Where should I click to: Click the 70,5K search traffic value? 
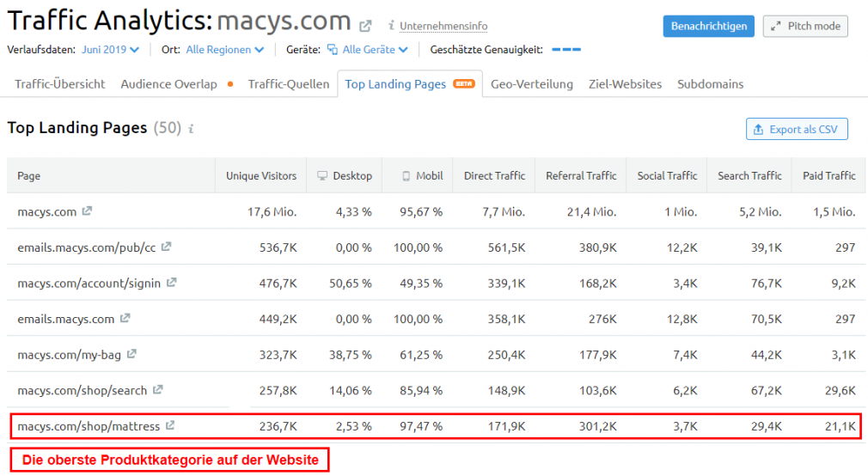(767, 319)
